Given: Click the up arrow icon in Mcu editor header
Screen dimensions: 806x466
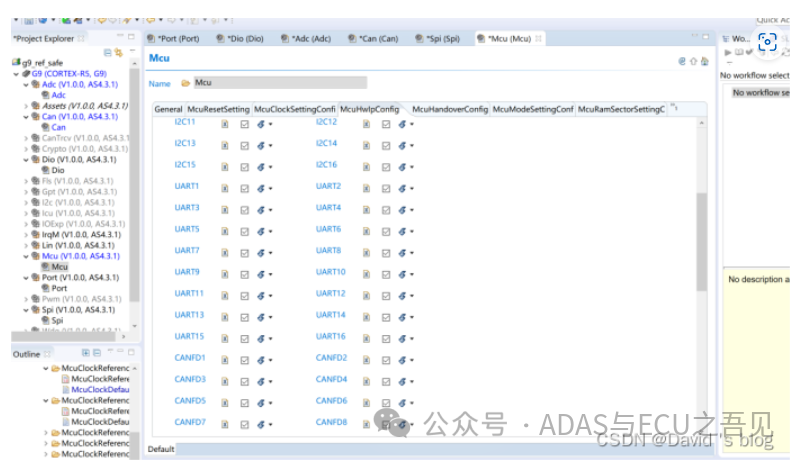Looking at the screenshot, I should [x=693, y=61].
